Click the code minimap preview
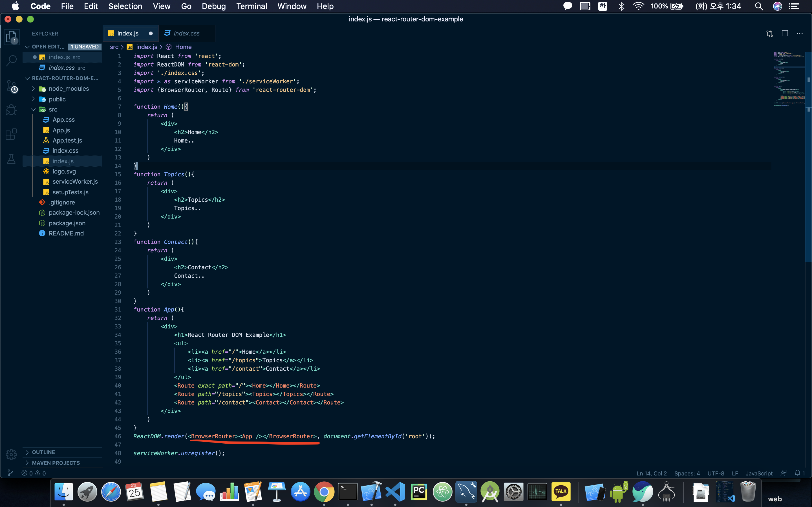This screenshot has width=812, height=507. pyautogui.click(x=789, y=79)
